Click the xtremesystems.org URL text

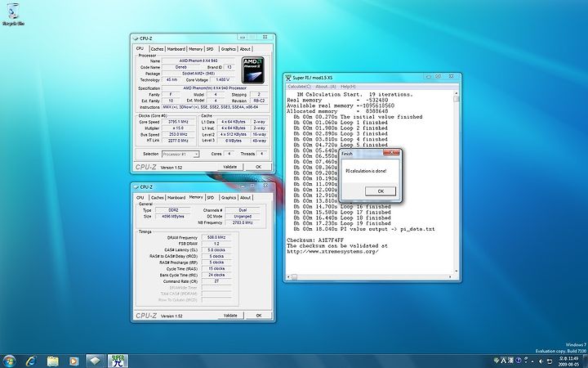coord(332,252)
